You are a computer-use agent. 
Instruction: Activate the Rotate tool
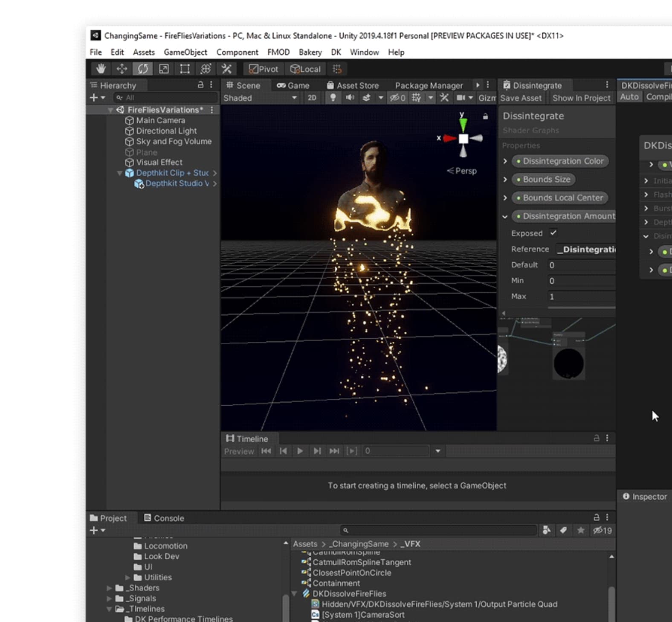click(x=142, y=69)
